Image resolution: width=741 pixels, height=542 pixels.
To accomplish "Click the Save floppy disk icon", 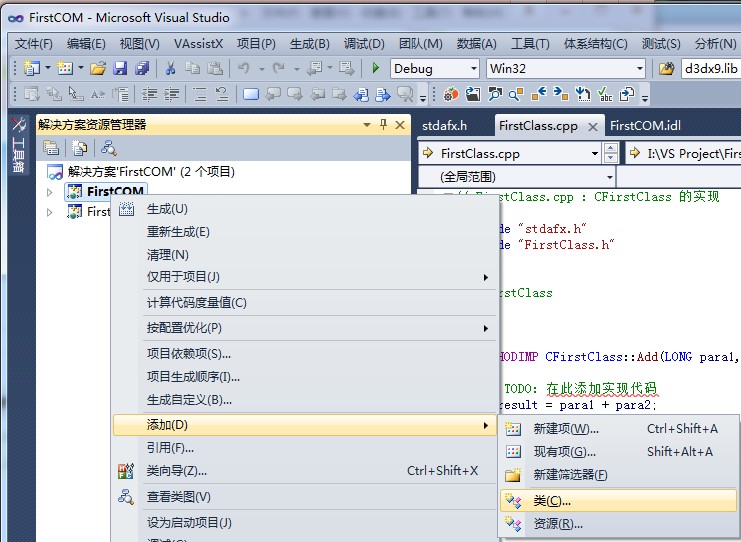I will tap(121, 69).
